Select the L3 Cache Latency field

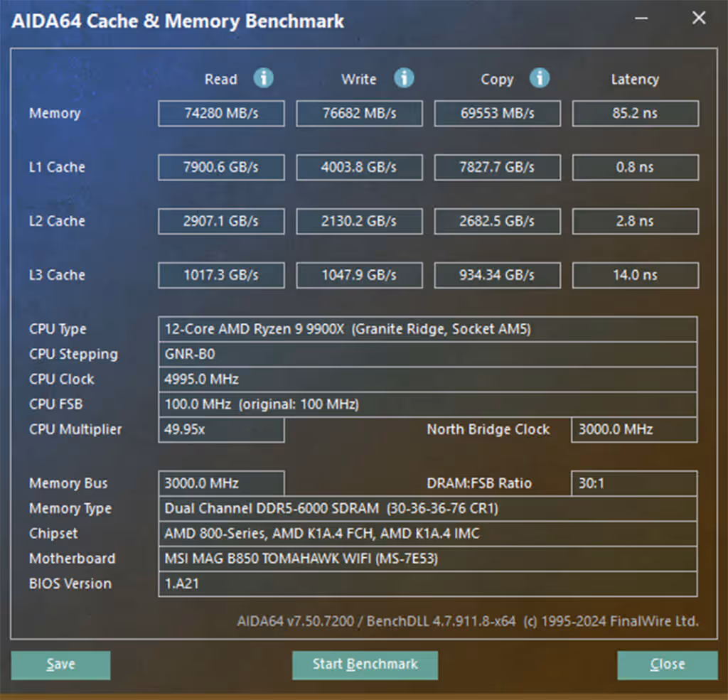(635, 275)
